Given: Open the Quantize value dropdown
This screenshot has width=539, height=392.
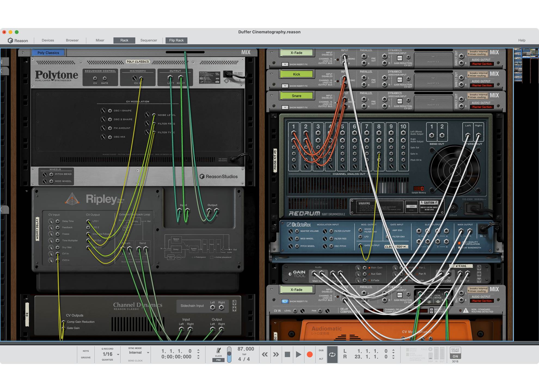Looking at the screenshot, I should (x=118, y=354).
